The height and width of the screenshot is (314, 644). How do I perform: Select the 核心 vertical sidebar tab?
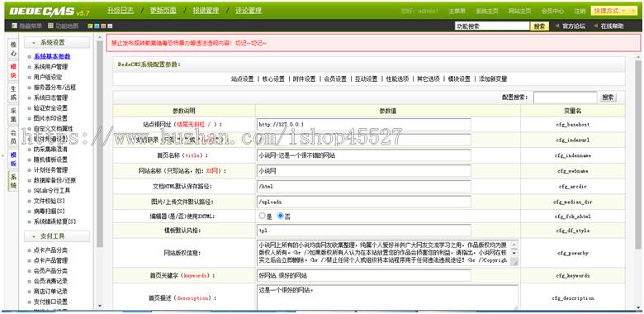click(x=13, y=49)
